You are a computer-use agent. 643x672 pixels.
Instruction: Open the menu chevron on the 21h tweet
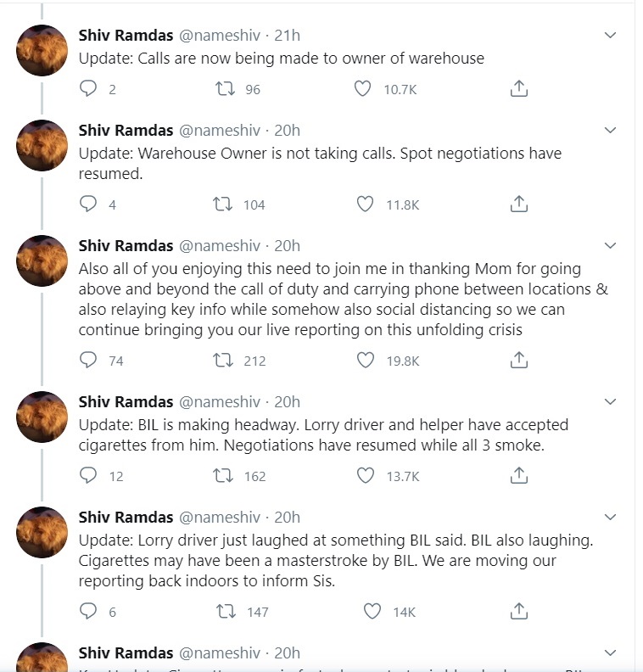click(x=610, y=35)
